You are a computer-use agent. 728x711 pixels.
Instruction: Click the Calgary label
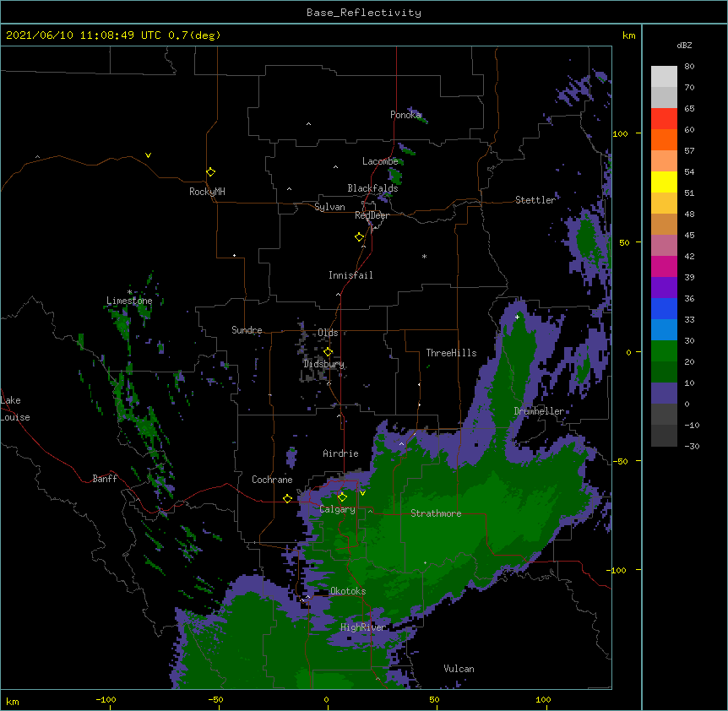337,509
